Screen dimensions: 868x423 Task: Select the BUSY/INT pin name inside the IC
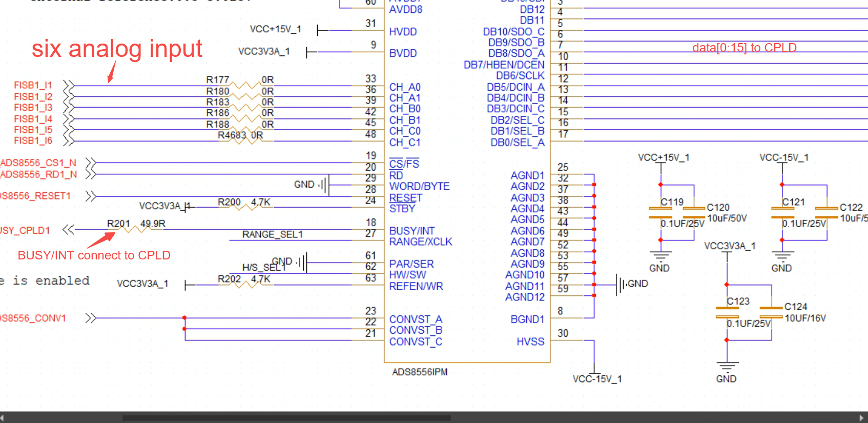coord(412,231)
